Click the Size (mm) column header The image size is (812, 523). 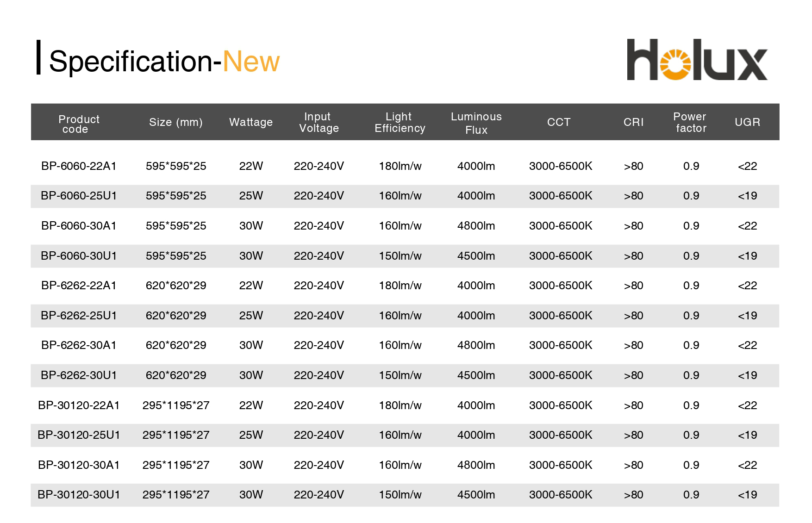coord(175,122)
